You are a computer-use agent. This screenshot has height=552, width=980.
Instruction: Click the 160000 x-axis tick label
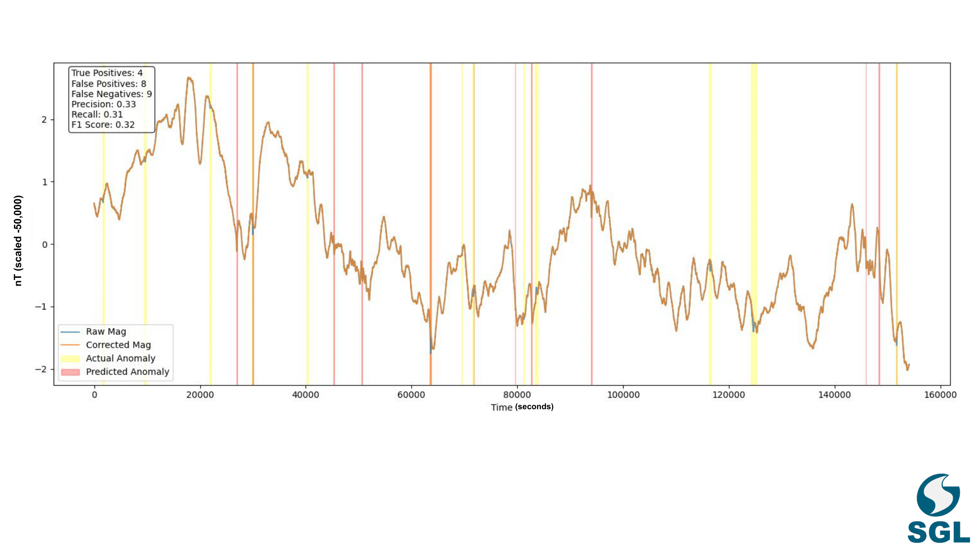tap(940, 395)
